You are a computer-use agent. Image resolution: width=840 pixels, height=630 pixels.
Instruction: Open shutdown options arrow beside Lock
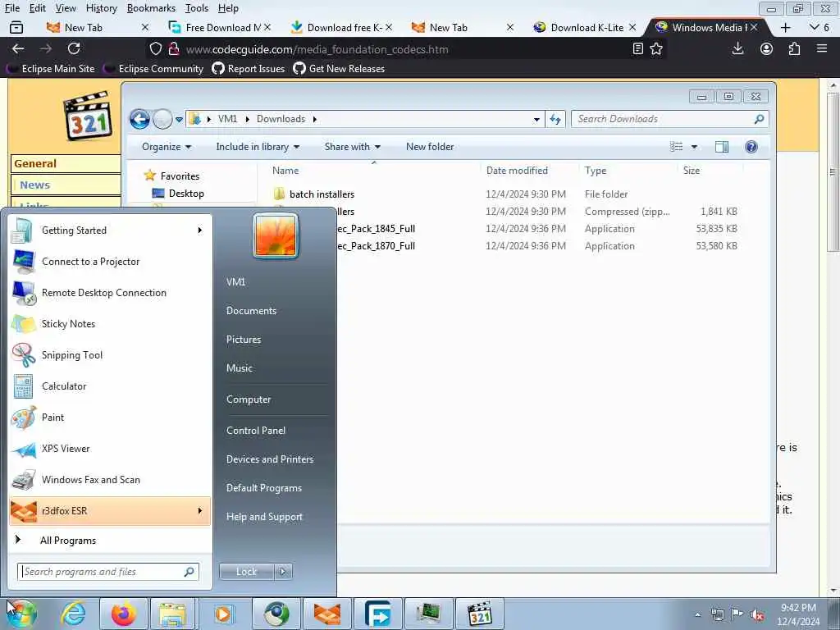pyautogui.click(x=283, y=572)
